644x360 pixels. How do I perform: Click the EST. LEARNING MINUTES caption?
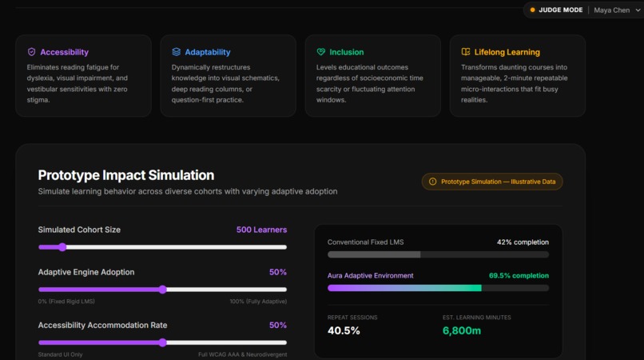click(477, 318)
